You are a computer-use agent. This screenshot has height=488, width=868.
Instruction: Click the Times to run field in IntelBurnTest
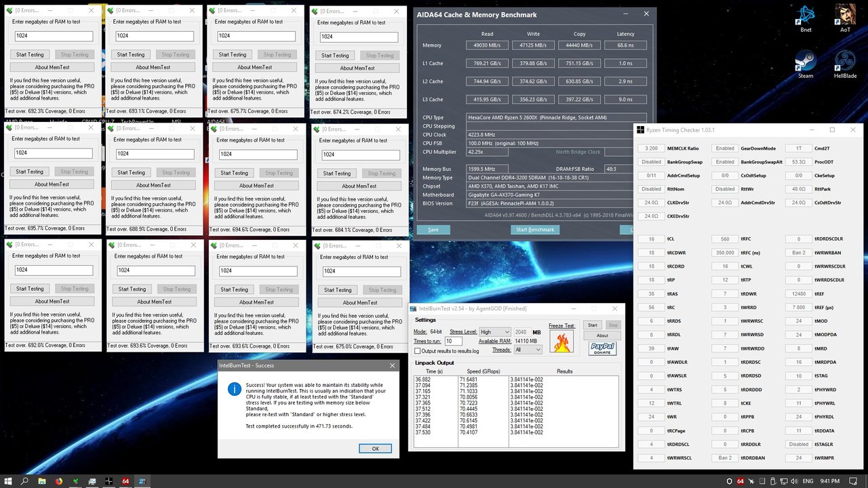tap(453, 341)
